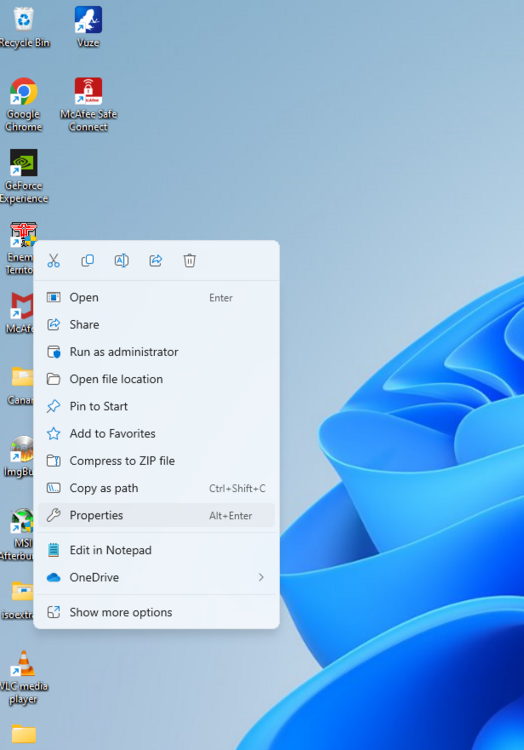This screenshot has height=750, width=524.
Task: Click the Rename icon in context menu
Action: pyautogui.click(x=121, y=261)
